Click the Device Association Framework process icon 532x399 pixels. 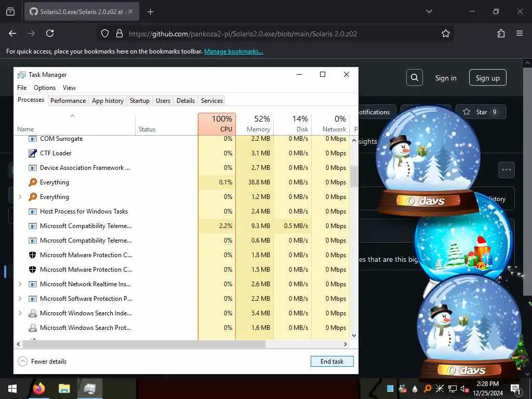pos(33,168)
